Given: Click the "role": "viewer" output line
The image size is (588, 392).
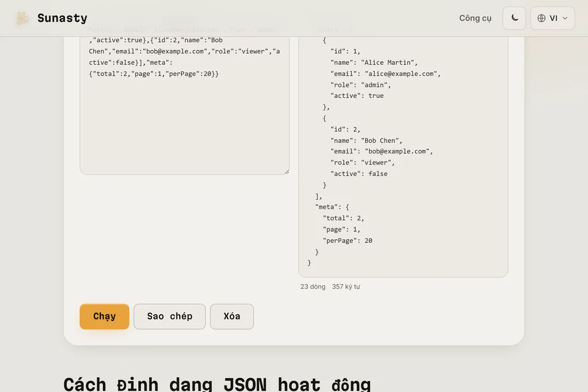Looking at the screenshot, I should [x=362, y=163].
